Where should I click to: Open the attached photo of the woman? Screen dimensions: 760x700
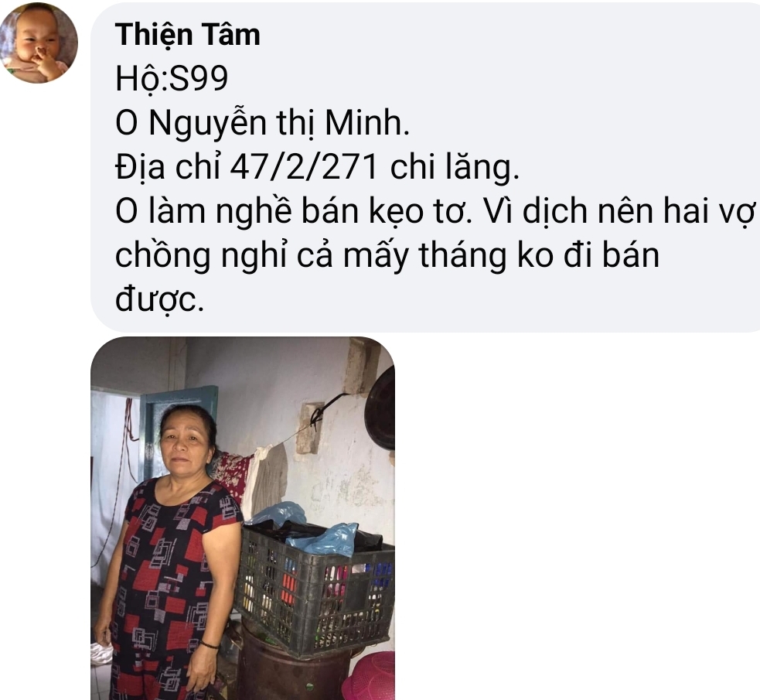243,518
